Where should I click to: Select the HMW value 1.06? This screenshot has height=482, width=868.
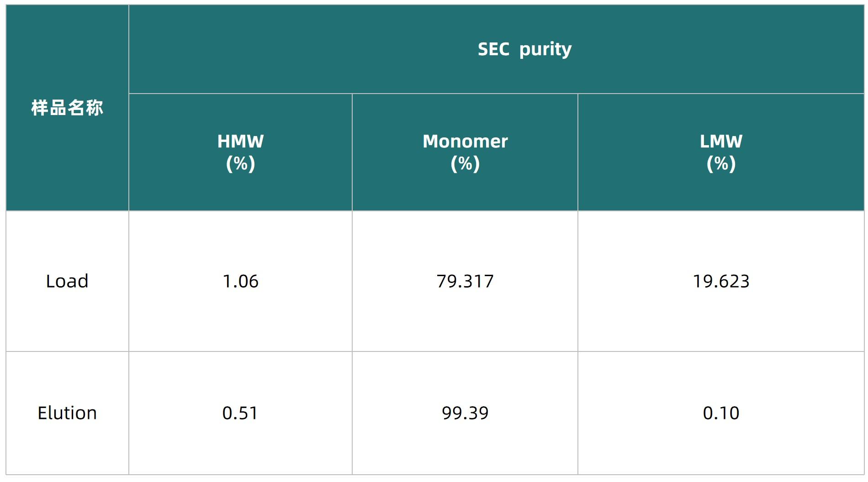pos(240,281)
